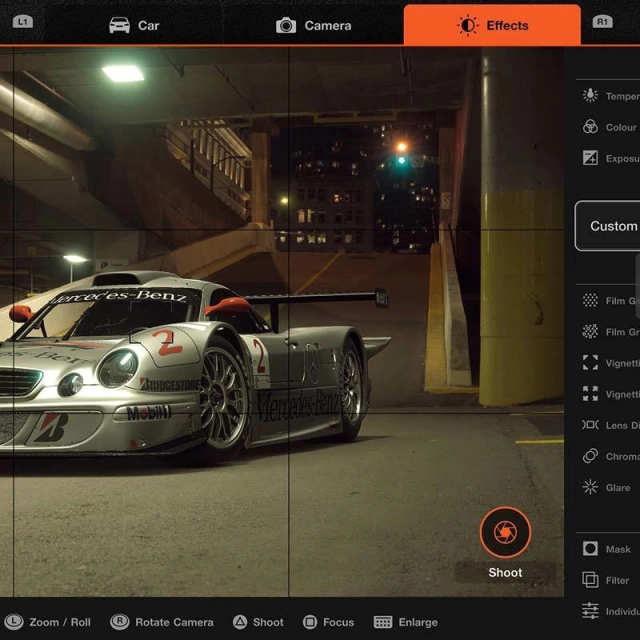Click the Temperature sun icon

[590, 96]
